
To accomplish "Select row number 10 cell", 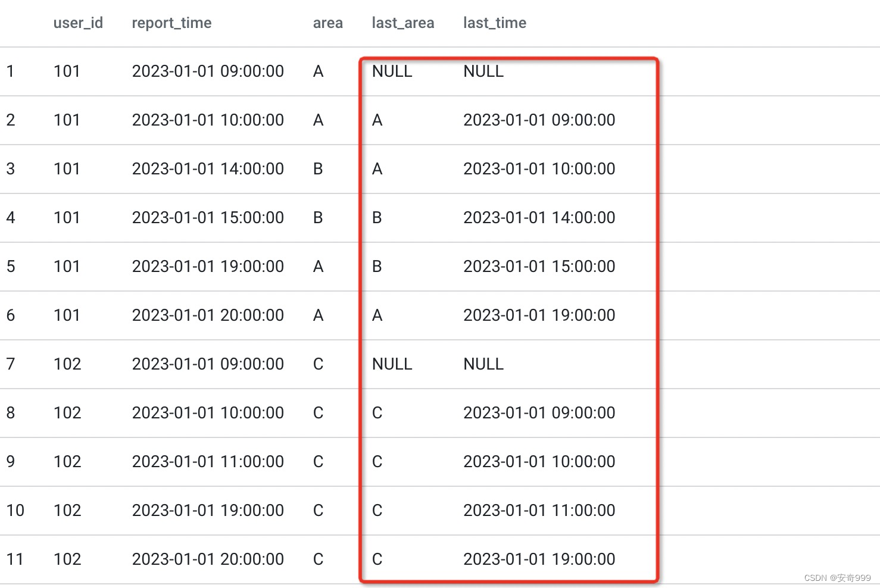I will coord(15,511).
